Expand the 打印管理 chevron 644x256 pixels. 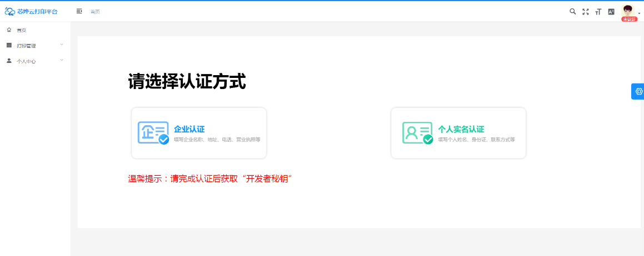point(62,45)
